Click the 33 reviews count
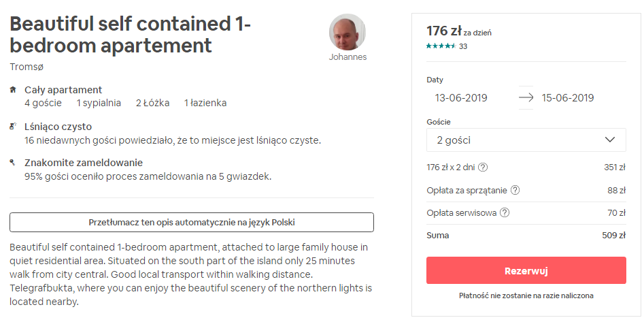The height and width of the screenshot is (320, 644). pyautogui.click(x=463, y=46)
